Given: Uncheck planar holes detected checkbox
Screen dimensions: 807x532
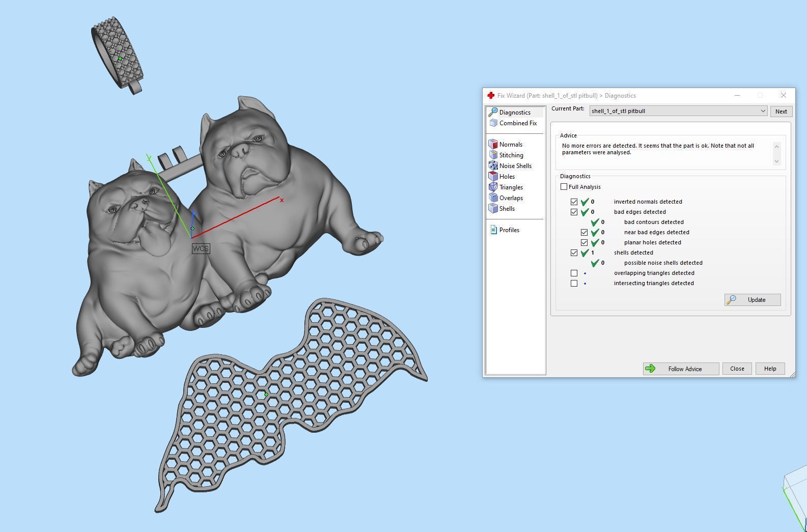Looking at the screenshot, I should (x=584, y=242).
